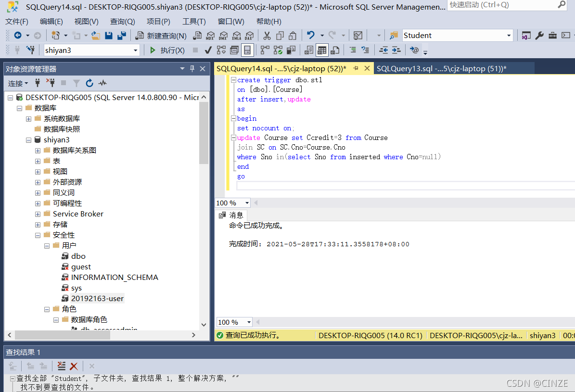Collapse the shiyan3 database node

tap(28, 140)
